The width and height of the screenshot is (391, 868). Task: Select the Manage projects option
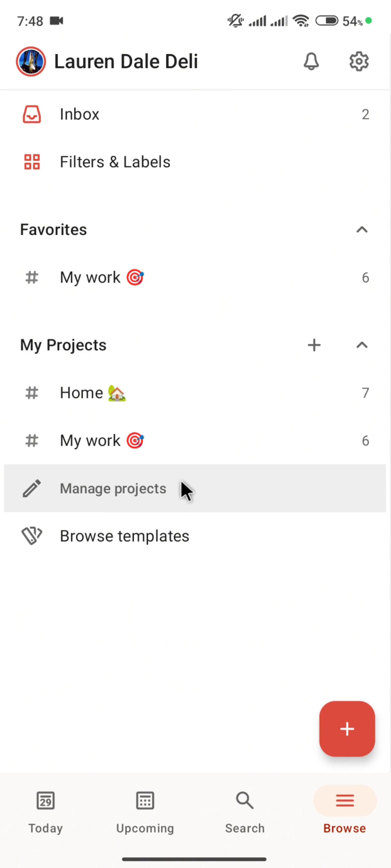pos(113,489)
